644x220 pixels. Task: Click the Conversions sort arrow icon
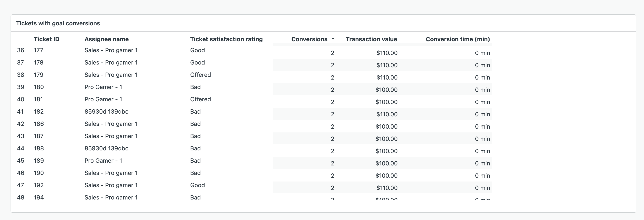tap(333, 39)
